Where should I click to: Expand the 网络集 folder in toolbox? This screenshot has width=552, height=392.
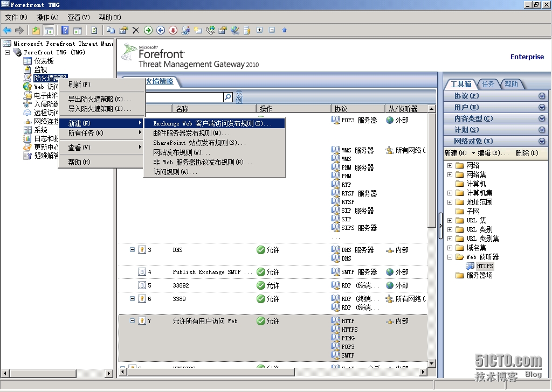point(450,174)
